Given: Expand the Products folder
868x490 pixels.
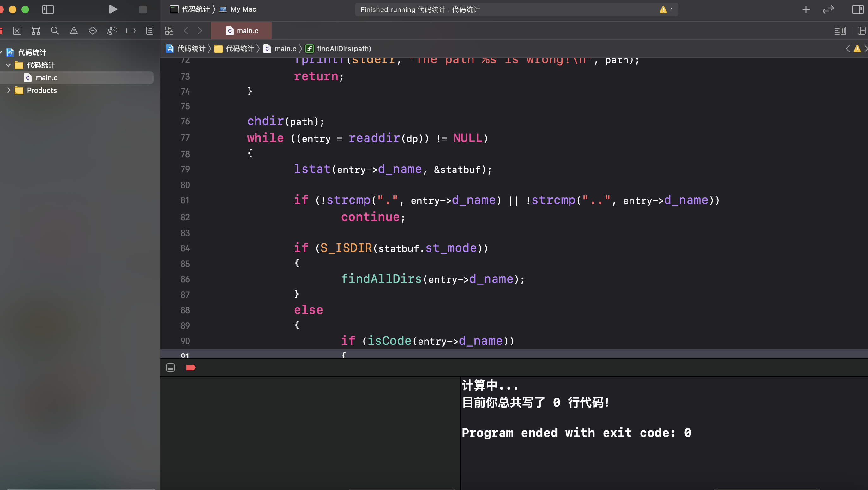Looking at the screenshot, I should coord(9,90).
